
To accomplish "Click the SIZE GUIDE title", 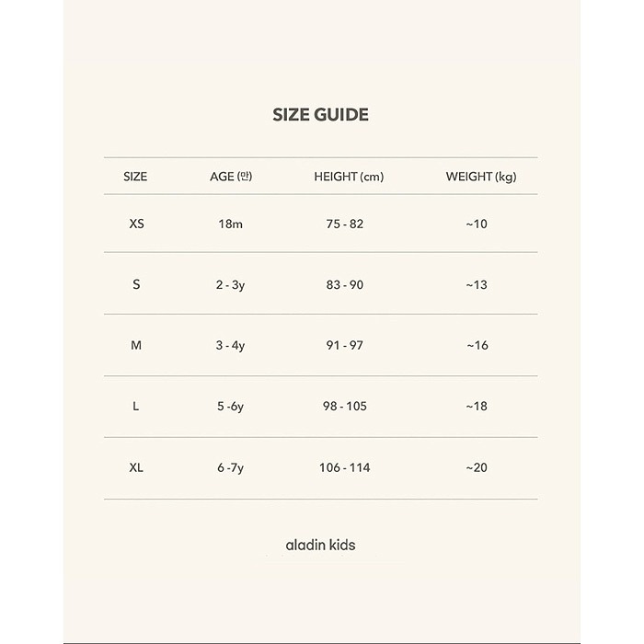I will click(320, 115).
